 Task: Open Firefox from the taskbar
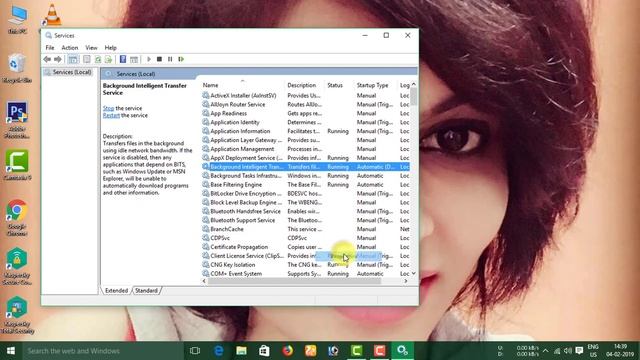288,351
